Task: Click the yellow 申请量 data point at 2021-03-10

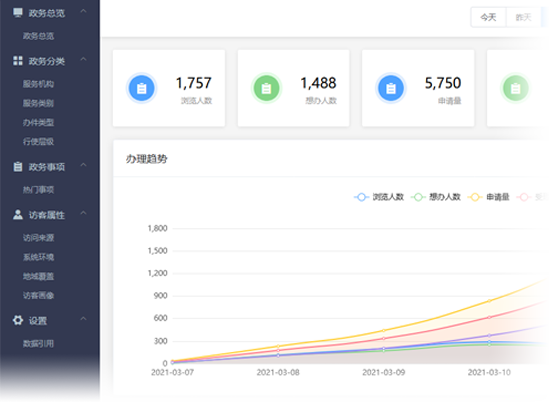Action: pos(489,301)
